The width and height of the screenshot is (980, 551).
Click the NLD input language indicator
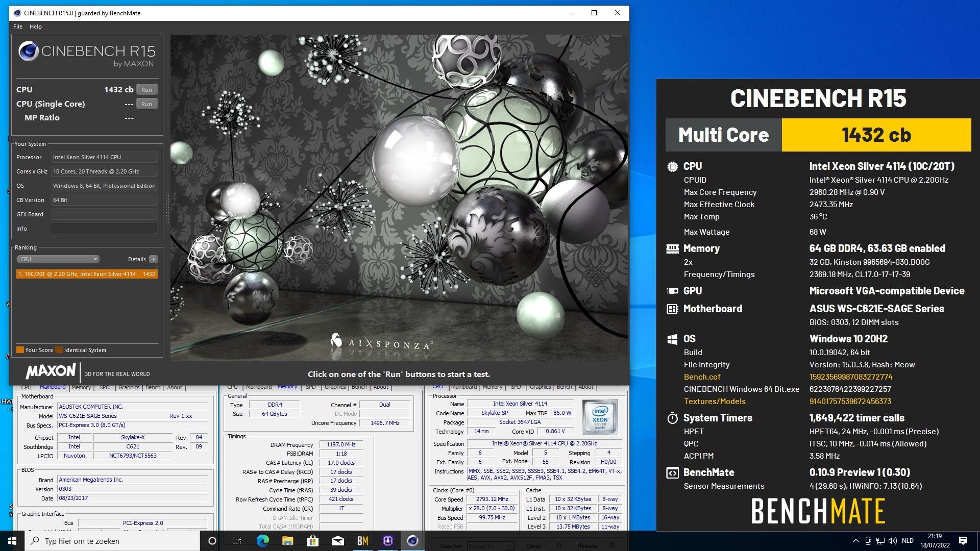coord(908,541)
